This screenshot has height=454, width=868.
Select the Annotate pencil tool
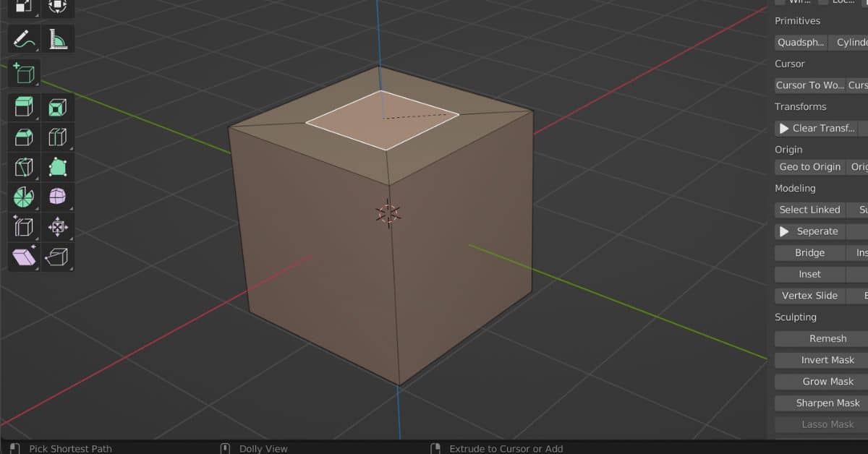point(24,39)
